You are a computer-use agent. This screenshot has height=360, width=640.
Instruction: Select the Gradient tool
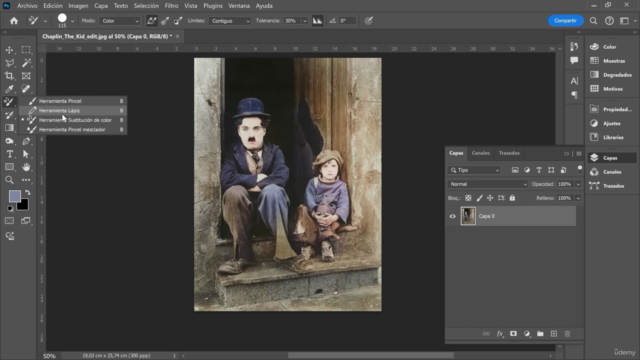pos(9,128)
